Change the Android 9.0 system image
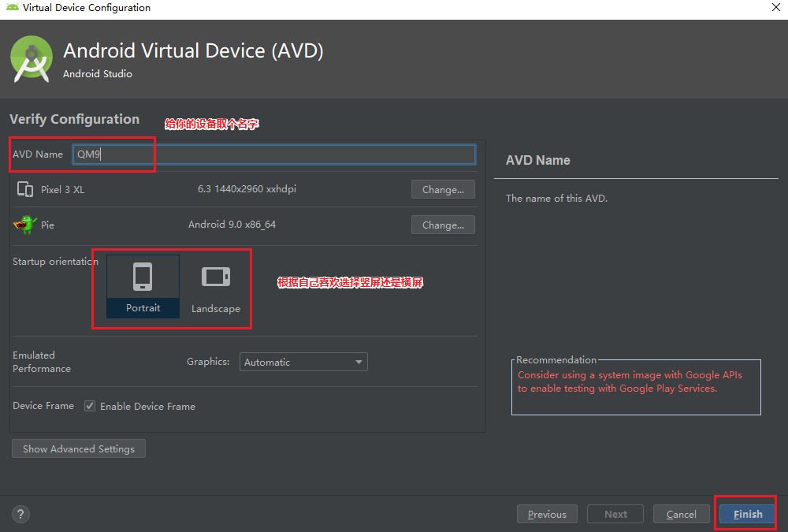Screen dimensions: 788x532 443,225
